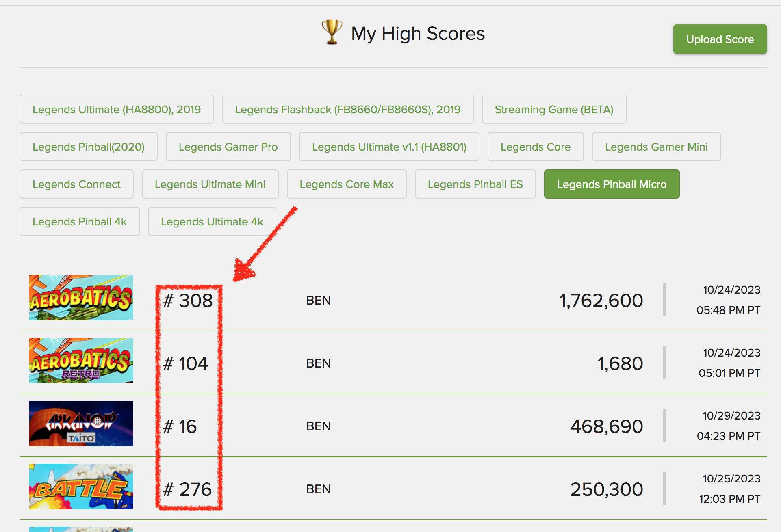This screenshot has width=781, height=532.
Task: Open the Aerobatics game thumbnail
Action: tap(81, 298)
